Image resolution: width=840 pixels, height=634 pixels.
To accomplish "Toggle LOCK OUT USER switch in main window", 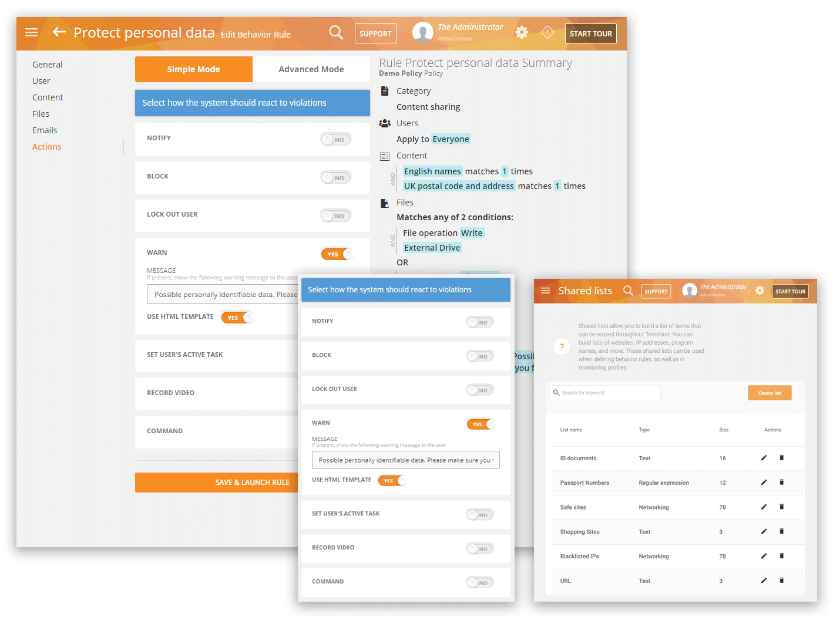I will (x=336, y=216).
